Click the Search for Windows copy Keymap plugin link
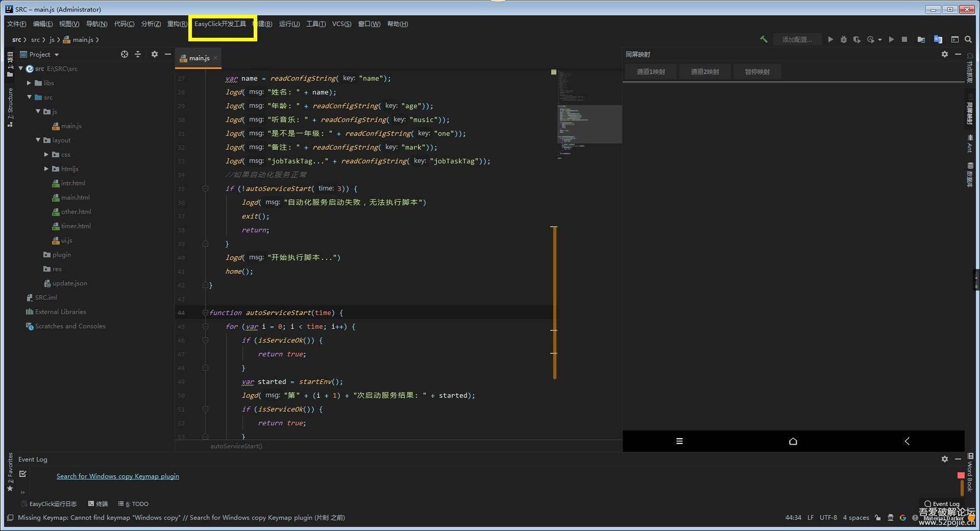980x531 pixels. [117, 476]
